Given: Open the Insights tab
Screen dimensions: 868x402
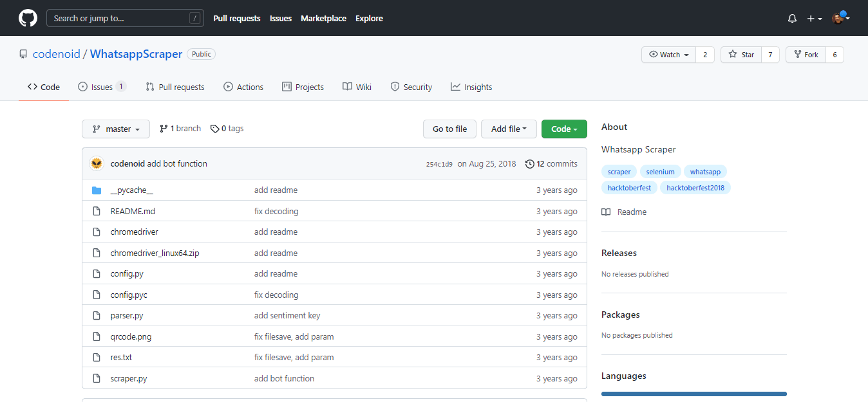Looking at the screenshot, I should [x=471, y=87].
